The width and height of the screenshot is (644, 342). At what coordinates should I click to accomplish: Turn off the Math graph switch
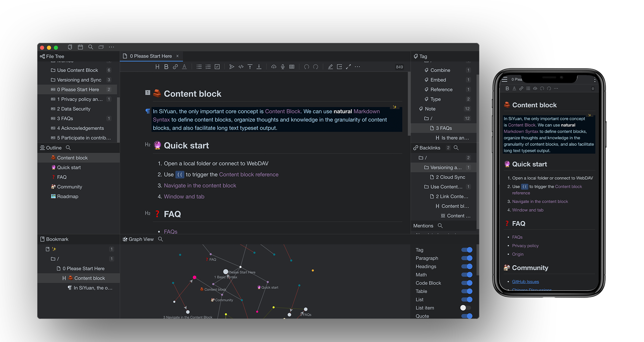tap(467, 275)
